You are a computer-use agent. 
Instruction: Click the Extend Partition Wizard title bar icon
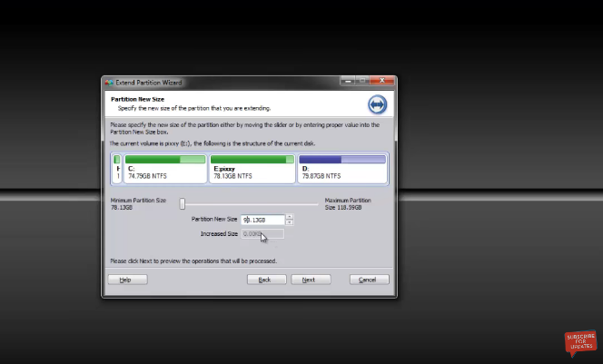[x=109, y=83]
